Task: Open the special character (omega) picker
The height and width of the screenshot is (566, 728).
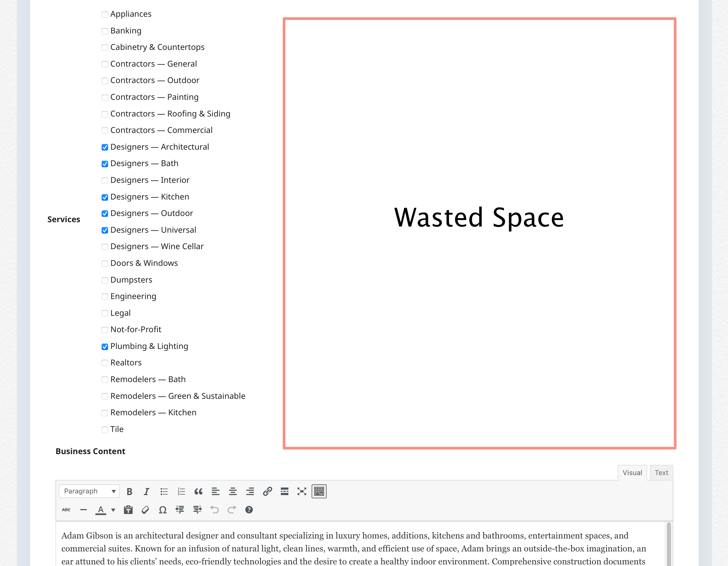Action: click(163, 510)
